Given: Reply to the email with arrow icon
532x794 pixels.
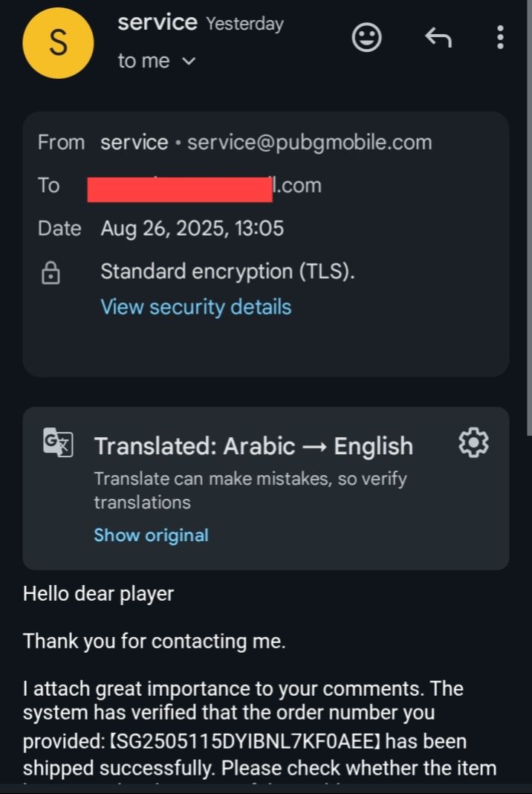Looking at the screenshot, I should 438,37.
